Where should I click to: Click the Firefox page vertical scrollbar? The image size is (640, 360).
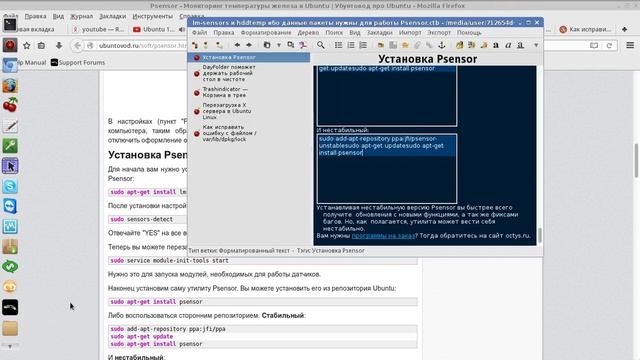tap(636, 160)
